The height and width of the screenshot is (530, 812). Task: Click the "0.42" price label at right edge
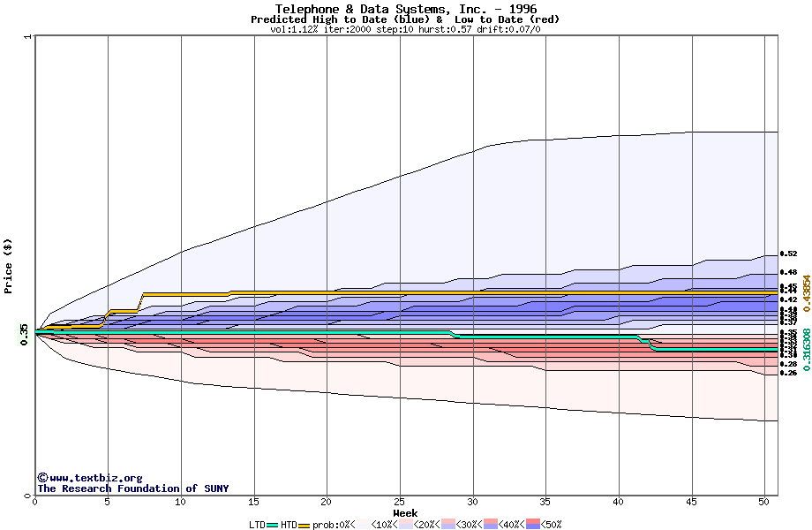click(x=788, y=299)
